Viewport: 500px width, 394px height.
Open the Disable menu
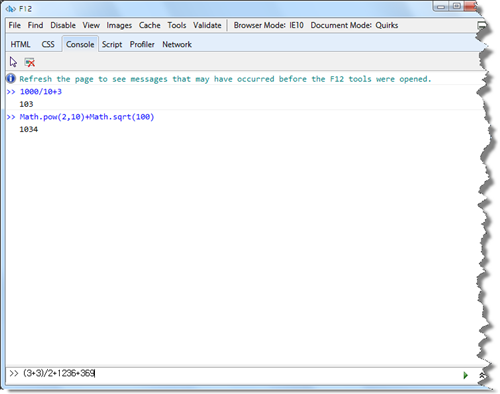point(63,25)
